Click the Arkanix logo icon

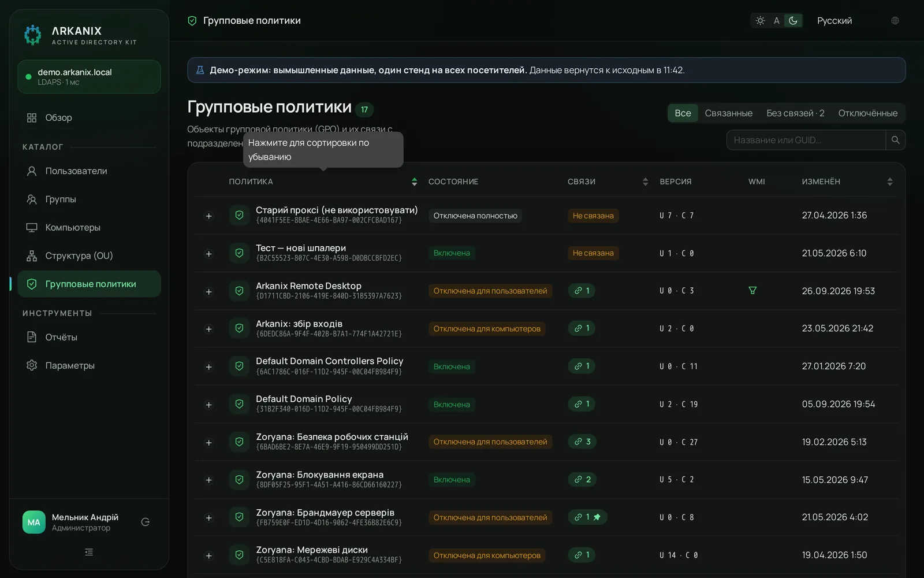[33, 35]
